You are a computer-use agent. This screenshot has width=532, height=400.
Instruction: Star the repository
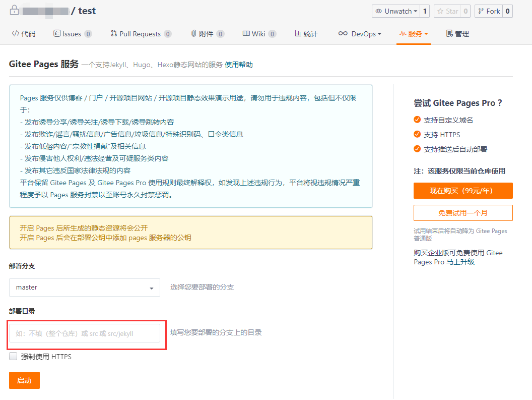(x=447, y=11)
